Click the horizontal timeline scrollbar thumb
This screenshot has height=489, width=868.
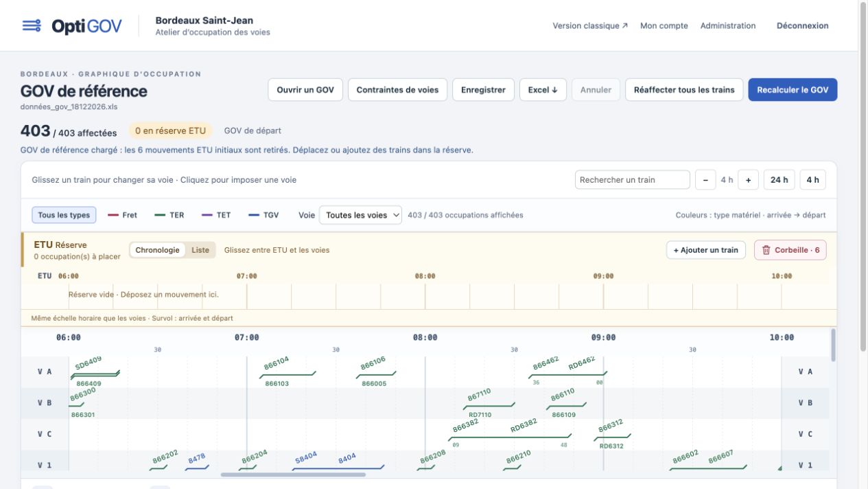(x=293, y=475)
